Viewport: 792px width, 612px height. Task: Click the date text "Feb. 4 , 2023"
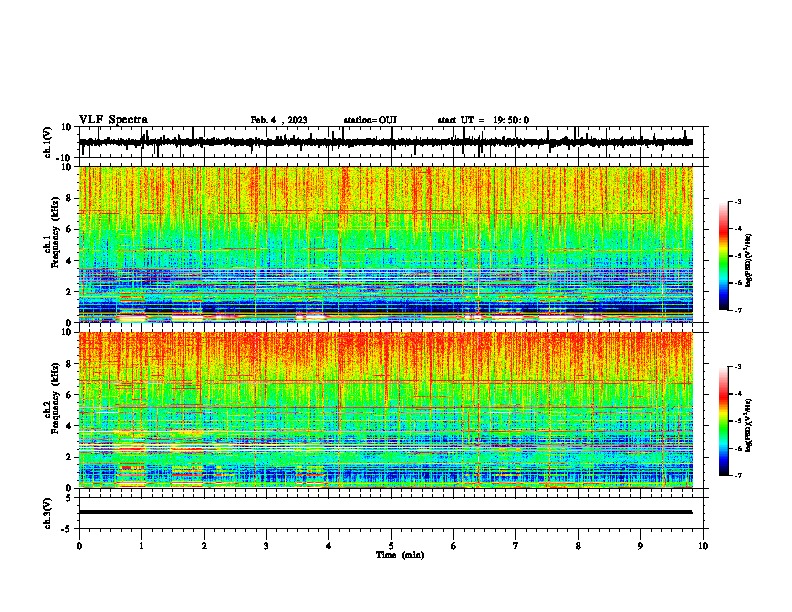pos(279,120)
